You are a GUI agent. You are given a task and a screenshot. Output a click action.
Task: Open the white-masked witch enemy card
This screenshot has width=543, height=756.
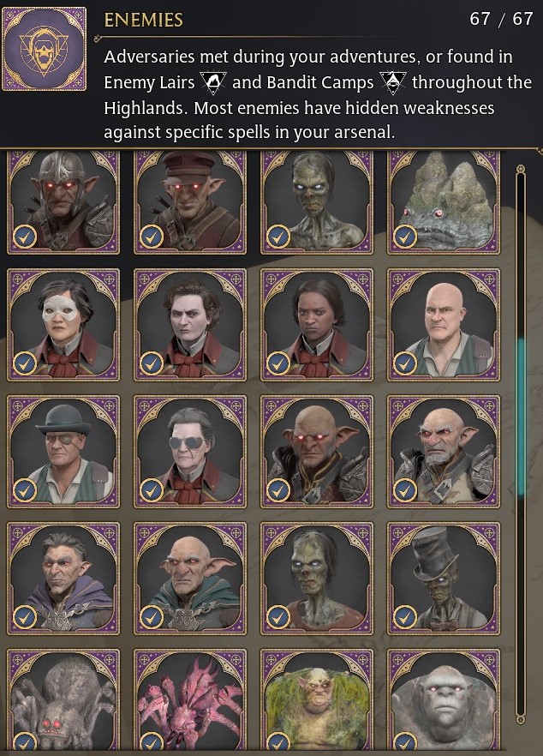click(x=63, y=325)
